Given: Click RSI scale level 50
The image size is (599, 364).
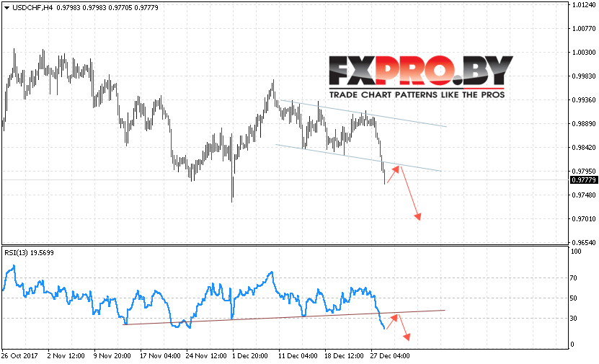Looking at the screenshot, I should tap(574, 298).
